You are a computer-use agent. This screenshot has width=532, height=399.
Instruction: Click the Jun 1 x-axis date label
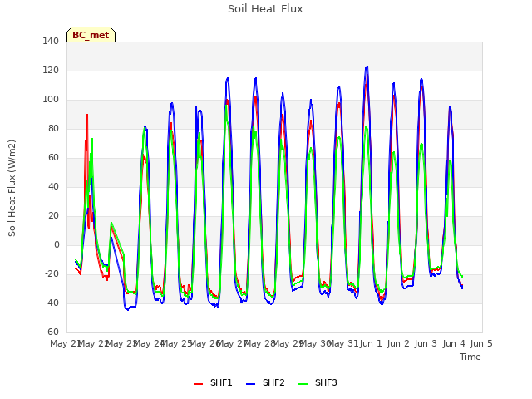pyautogui.click(x=371, y=343)
